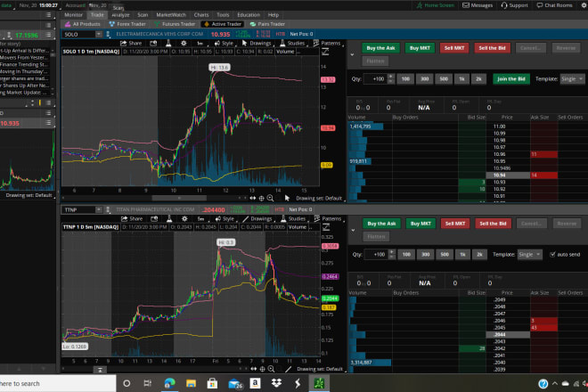
Task: Click Buy MKT for TTNP
Action: click(421, 224)
